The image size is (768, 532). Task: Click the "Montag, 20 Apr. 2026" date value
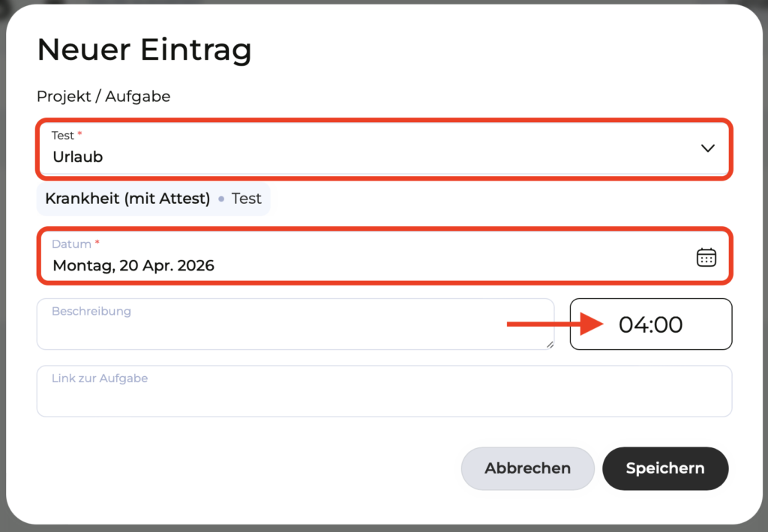(x=133, y=265)
